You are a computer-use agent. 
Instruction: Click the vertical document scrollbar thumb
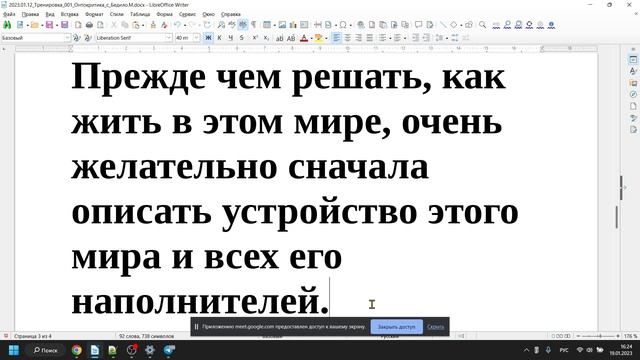[x=617, y=217]
